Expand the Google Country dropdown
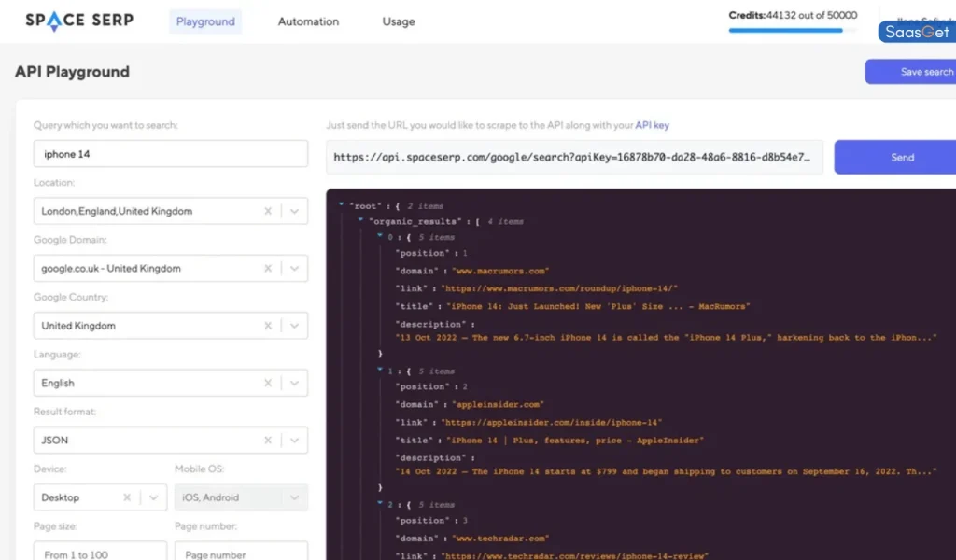 294,326
